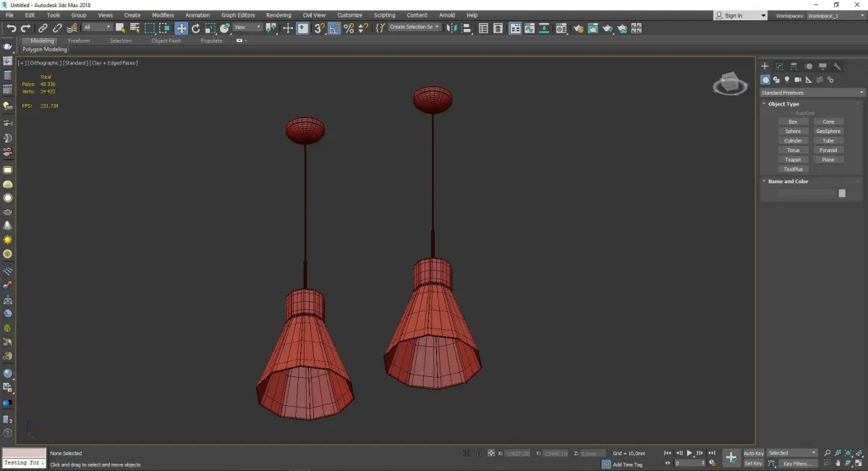Open the 'Selected' key filter dropdown
Image resolution: width=868 pixels, height=471 pixels.
pyautogui.click(x=792, y=454)
